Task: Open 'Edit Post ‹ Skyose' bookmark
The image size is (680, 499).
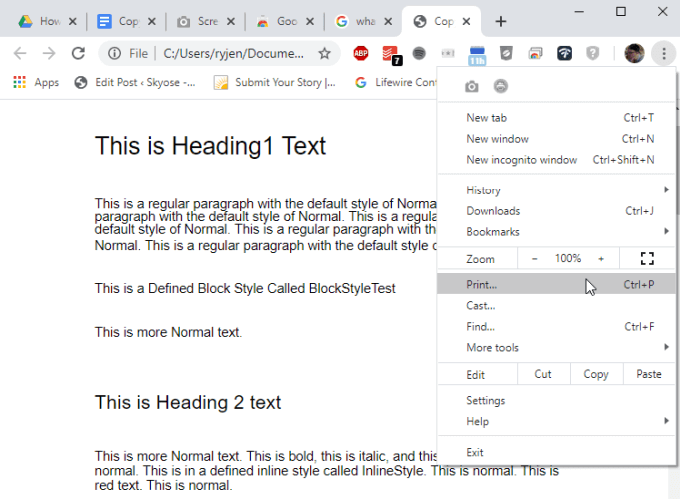Action: [x=135, y=82]
